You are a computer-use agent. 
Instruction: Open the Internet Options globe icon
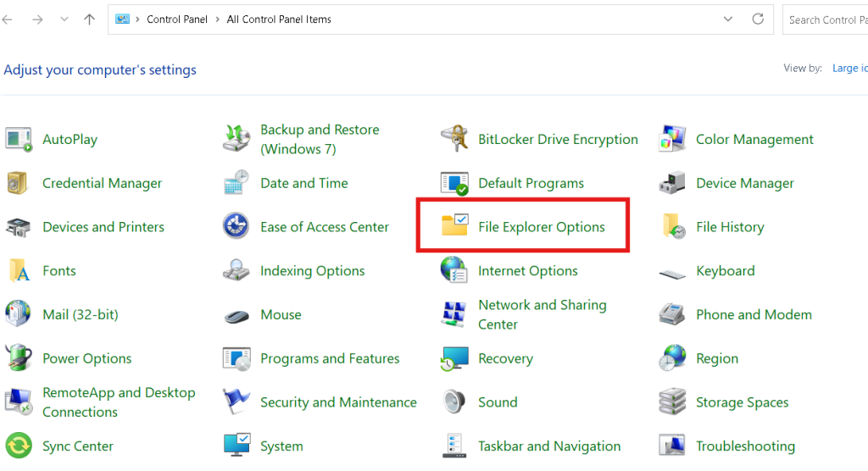(x=454, y=270)
